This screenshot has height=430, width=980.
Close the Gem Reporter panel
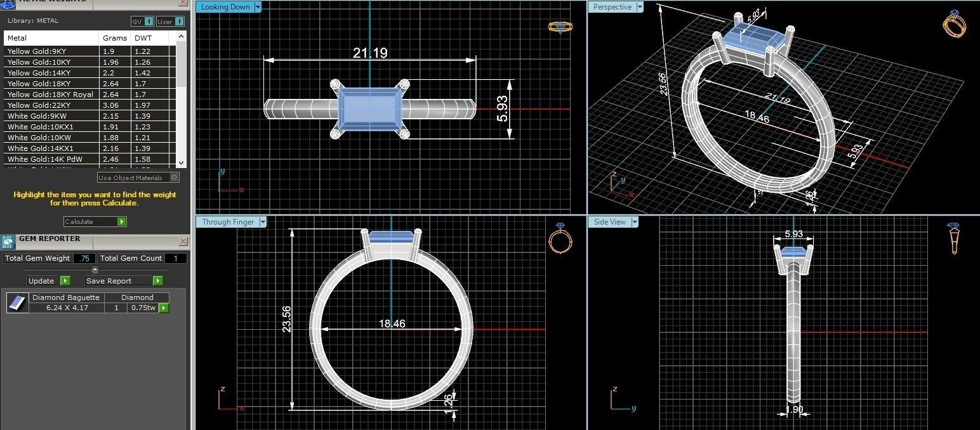tap(183, 242)
